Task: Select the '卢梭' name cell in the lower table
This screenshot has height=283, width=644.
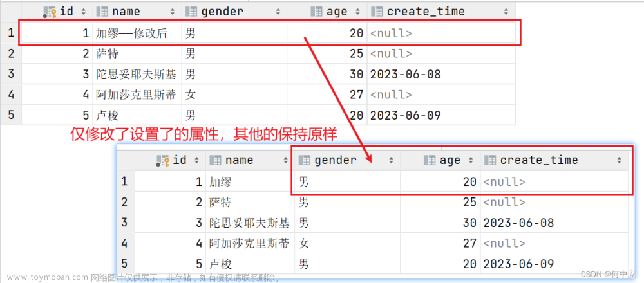Action: (x=250, y=264)
